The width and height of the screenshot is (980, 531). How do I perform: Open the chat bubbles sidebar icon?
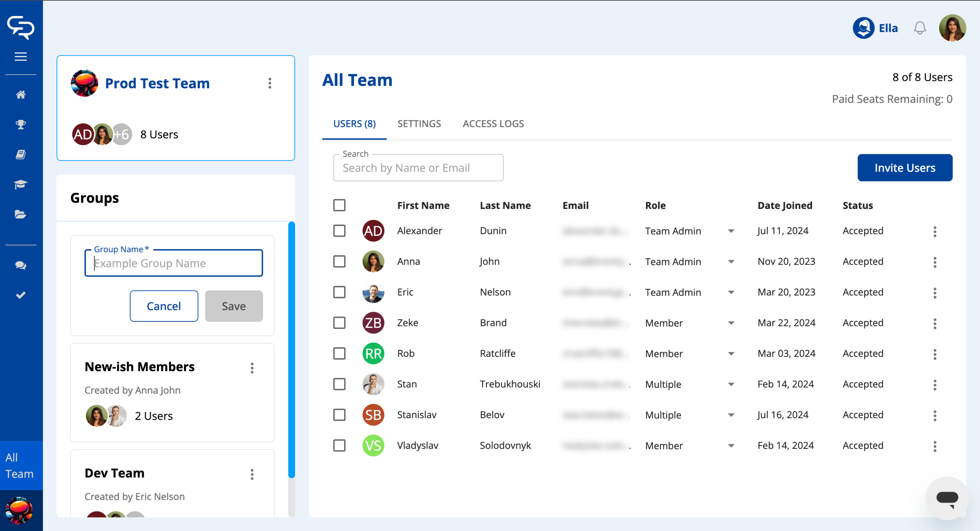tap(21, 265)
